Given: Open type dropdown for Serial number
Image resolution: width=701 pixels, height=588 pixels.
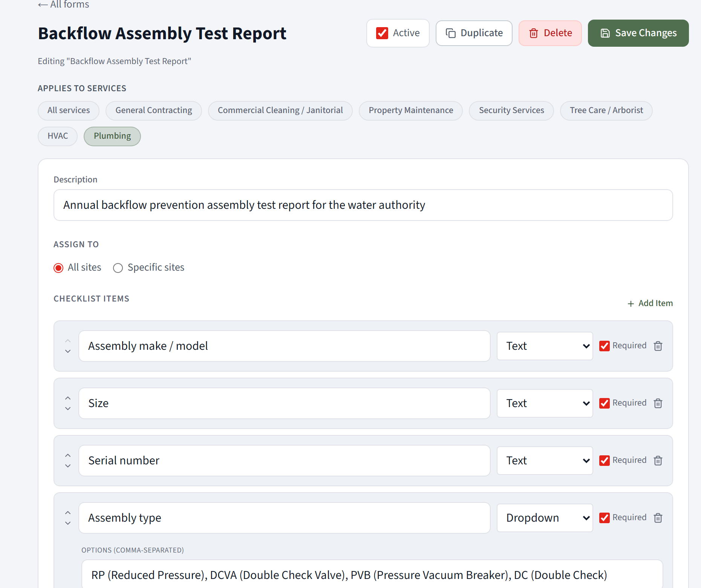Looking at the screenshot, I should click(545, 461).
